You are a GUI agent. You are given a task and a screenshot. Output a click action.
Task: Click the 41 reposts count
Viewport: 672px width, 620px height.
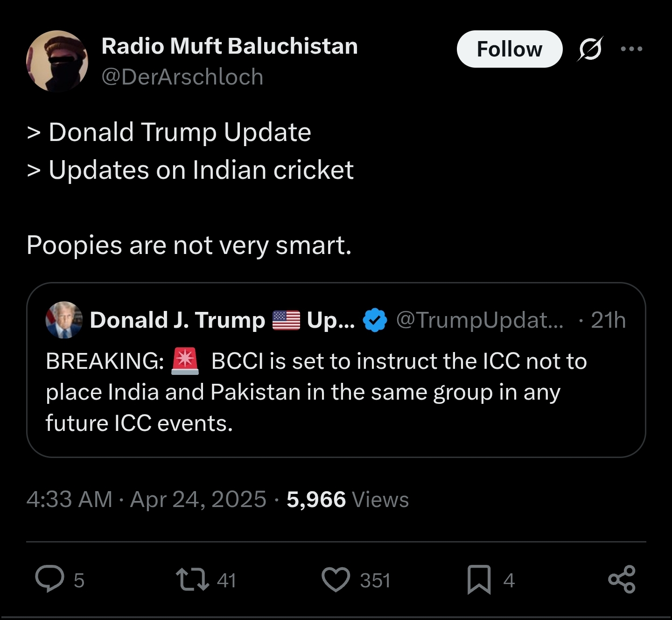(x=226, y=580)
